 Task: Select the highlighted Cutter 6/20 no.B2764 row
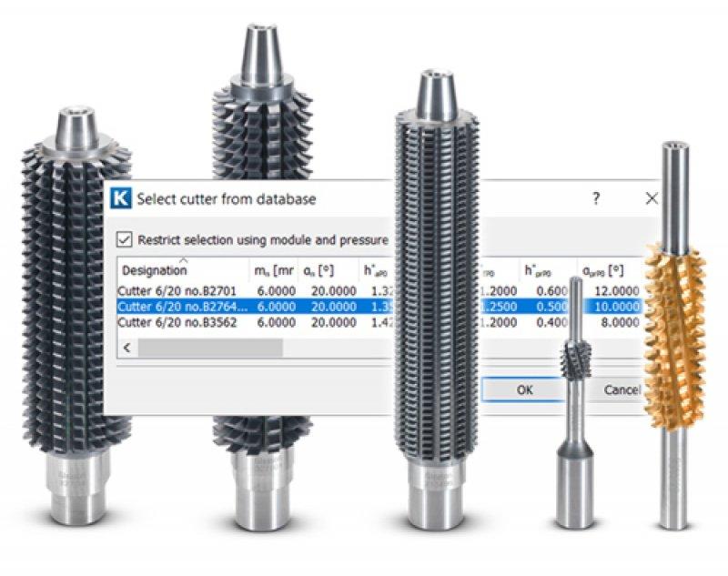pos(379,307)
